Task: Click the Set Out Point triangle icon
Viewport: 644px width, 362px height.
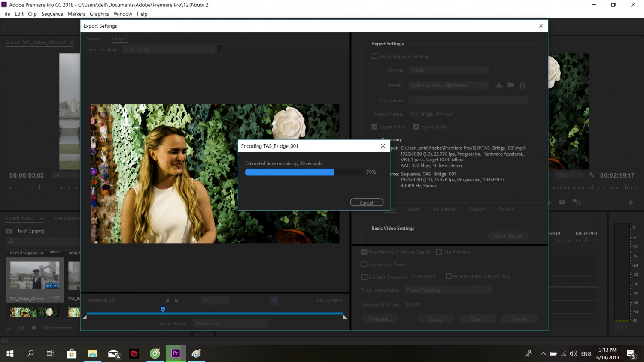Action: pyautogui.click(x=176, y=300)
